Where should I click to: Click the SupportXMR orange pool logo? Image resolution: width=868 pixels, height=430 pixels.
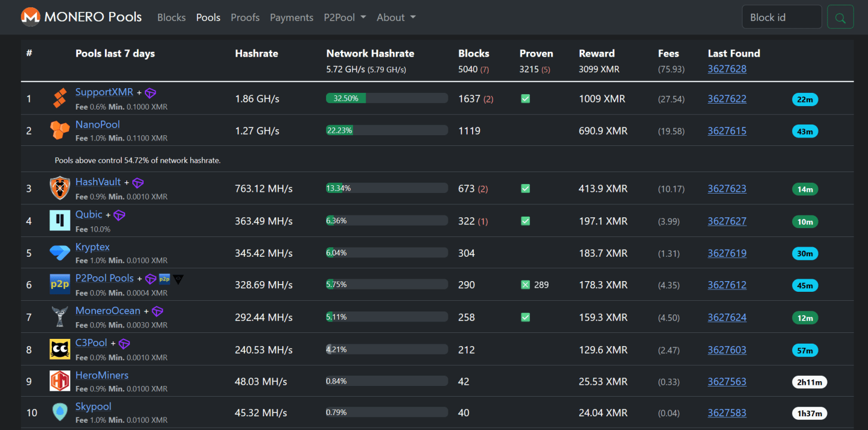click(60, 98)
